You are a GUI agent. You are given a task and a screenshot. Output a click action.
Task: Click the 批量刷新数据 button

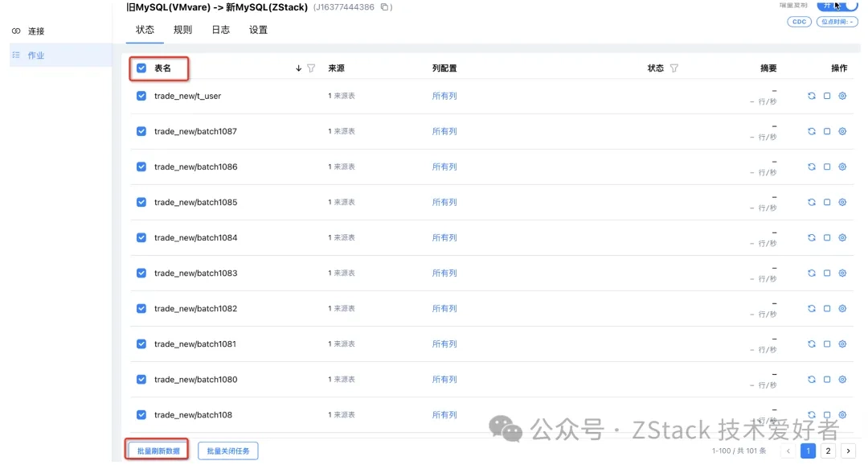click(x=158, y=451)
